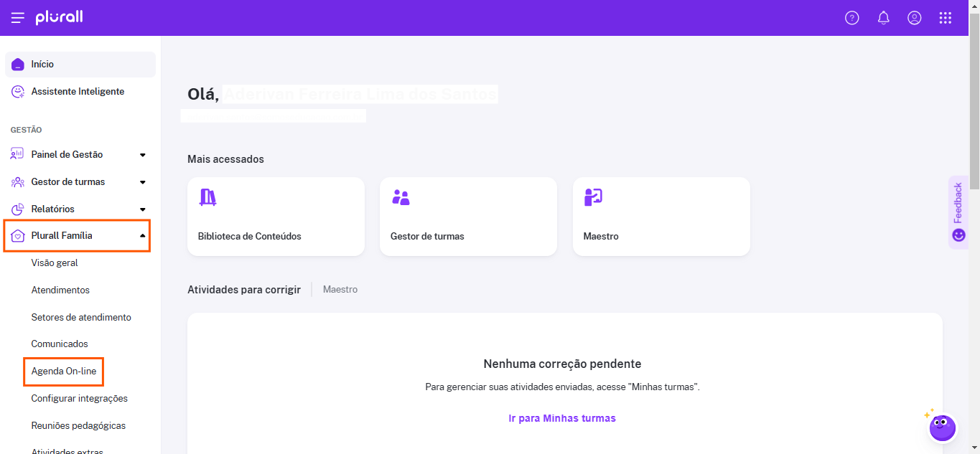
Task: Click the Gestor de turmas sidebar icon
Action: pos(18,182)
